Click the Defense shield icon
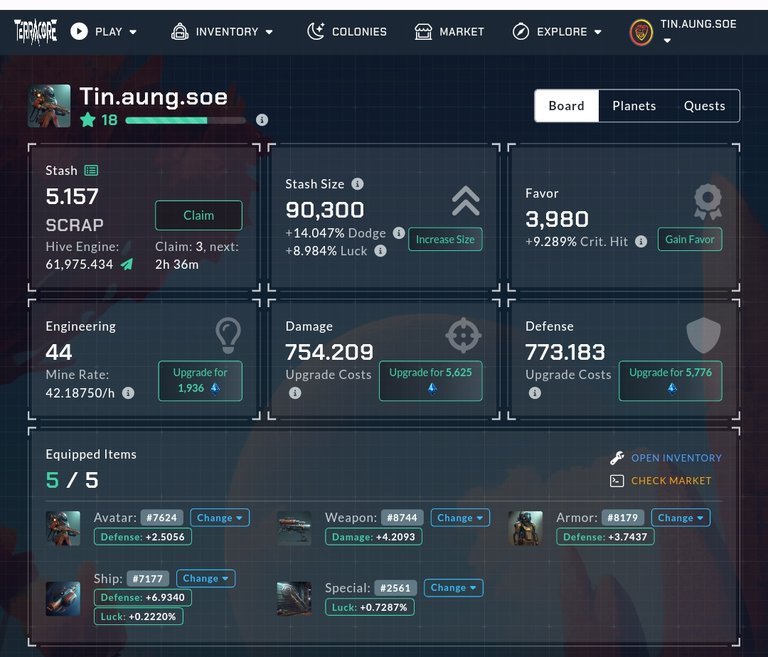Viewport: 768px width, 657px height. tap(703, 336)
